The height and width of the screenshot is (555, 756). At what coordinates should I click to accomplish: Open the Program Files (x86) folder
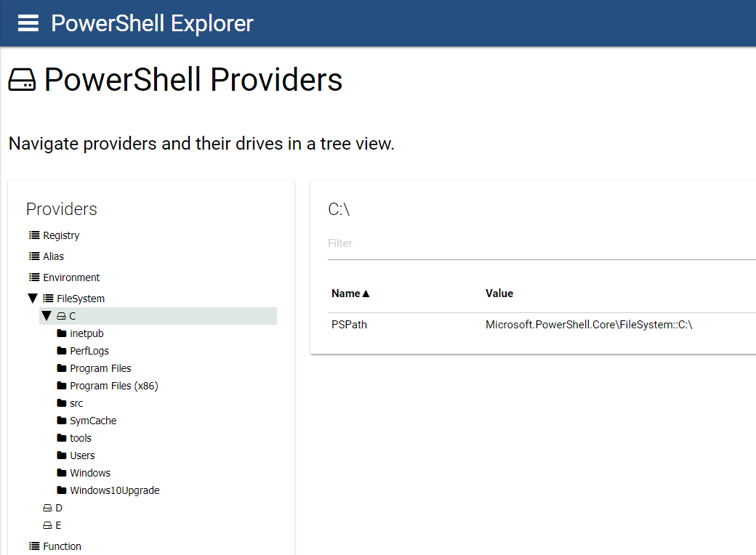click(114, 386)
